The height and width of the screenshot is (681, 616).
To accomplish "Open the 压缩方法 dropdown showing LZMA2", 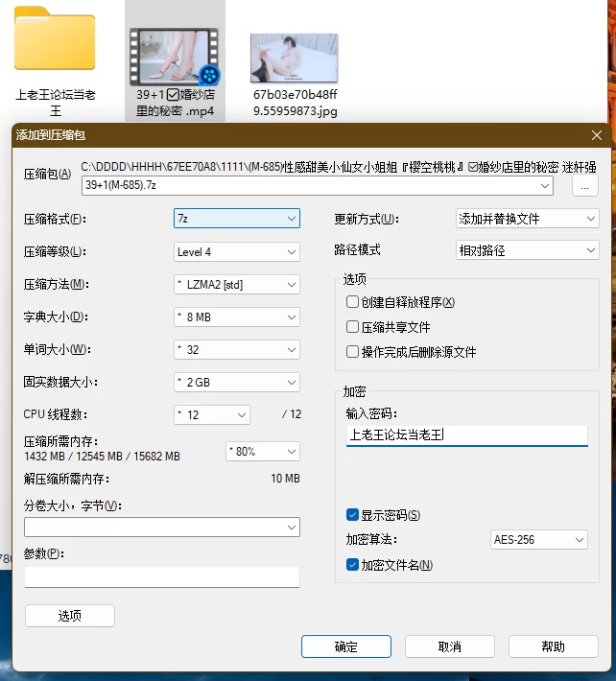I will click(x=237, y=285).
